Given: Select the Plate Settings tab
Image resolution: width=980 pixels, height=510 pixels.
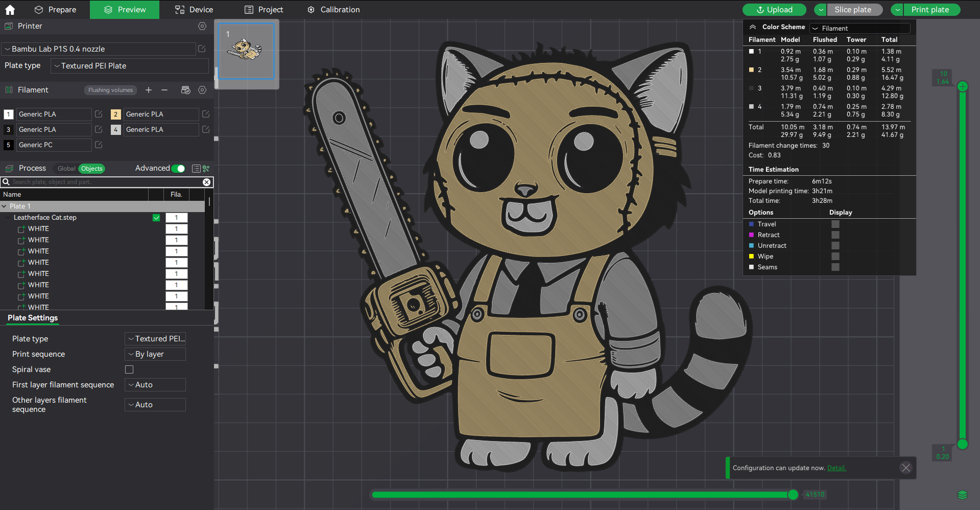Looking at the screenshot, I should coord(33,318).
